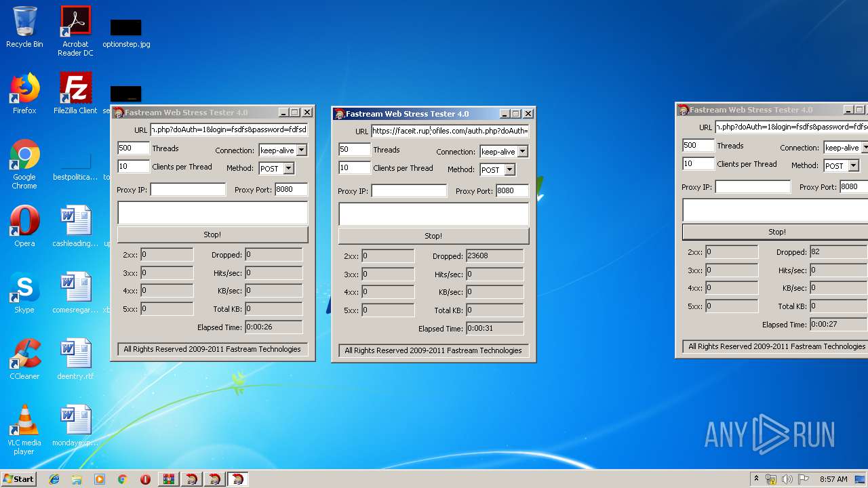Select the cashleading... Word document
Screen dimensions: 868x488
[75, 226]
